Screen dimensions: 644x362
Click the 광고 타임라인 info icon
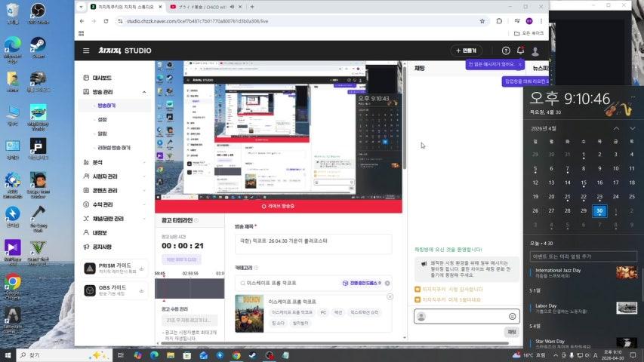(x=196, y=220)
